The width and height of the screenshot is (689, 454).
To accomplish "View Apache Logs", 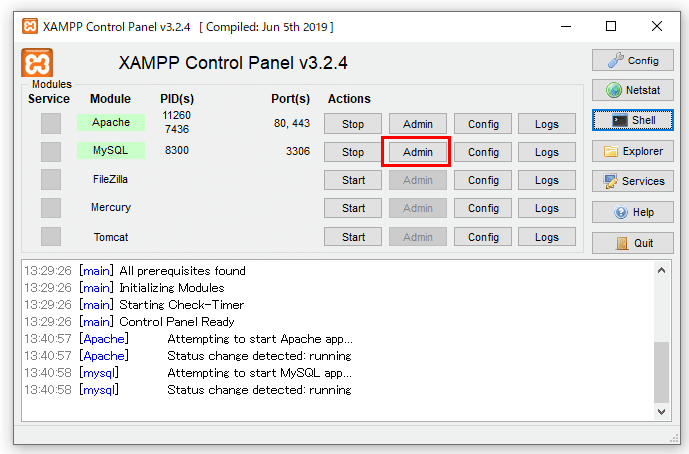I will coord(547,124).
